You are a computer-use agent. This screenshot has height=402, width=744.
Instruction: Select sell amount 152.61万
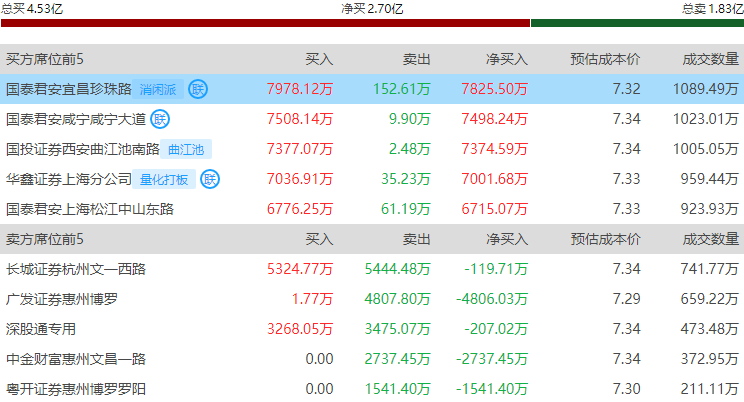pyautogui.click(x=402, y=89)
